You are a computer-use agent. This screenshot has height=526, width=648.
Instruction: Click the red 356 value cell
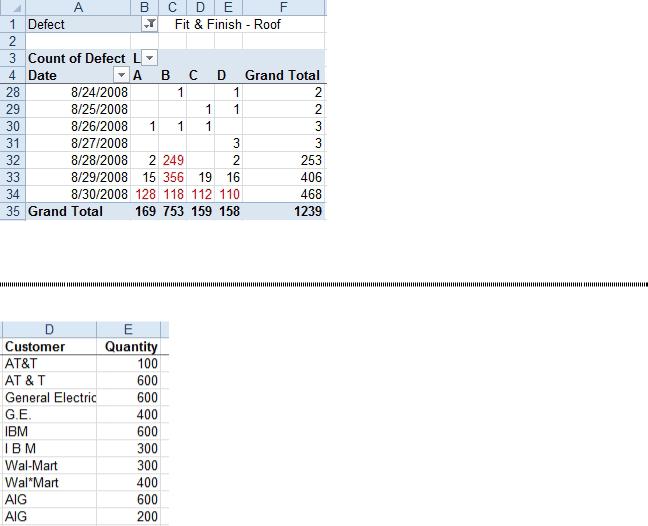pos(173,177)
